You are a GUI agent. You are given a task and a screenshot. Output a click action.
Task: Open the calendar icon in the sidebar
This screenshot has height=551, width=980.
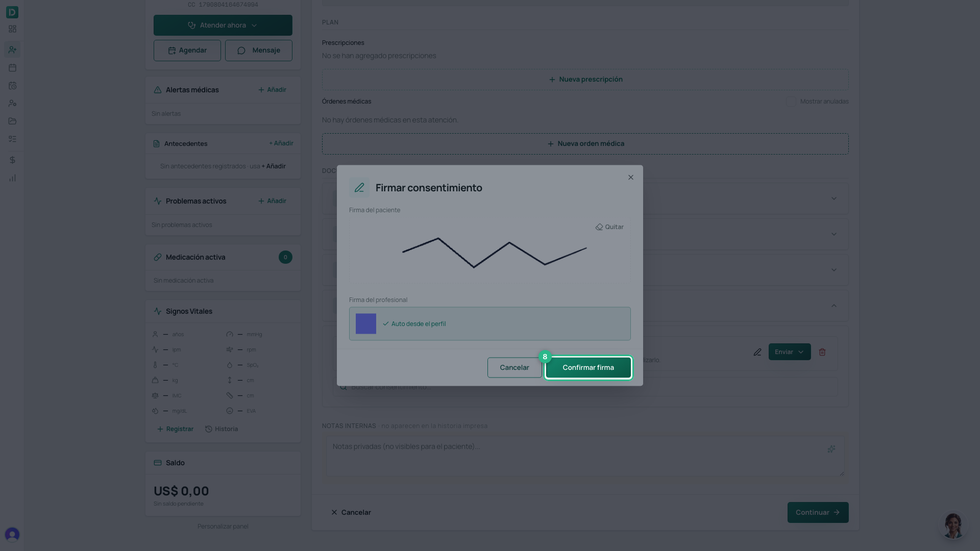12,67
